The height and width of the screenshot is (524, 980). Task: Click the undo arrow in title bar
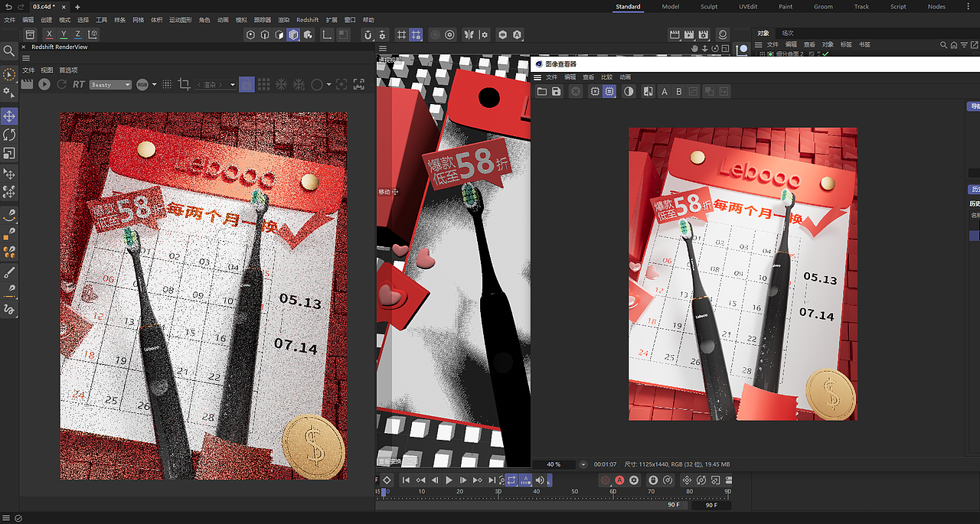coord(8,6)
